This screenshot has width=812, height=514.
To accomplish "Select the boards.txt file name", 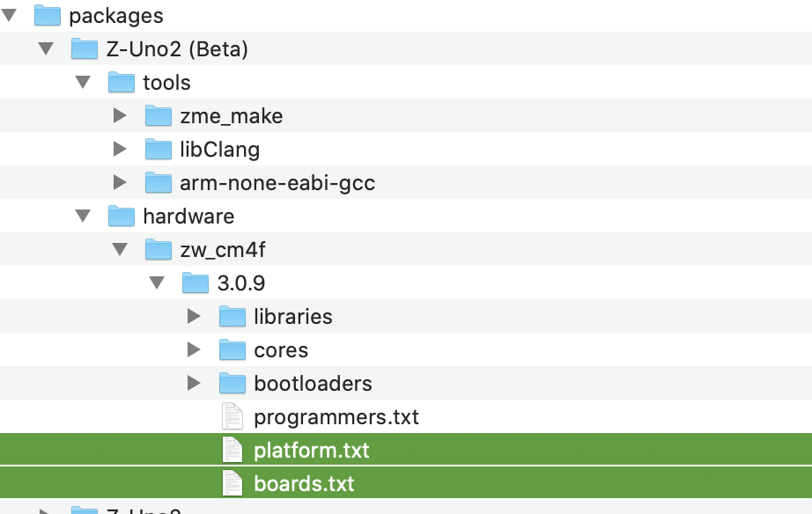I will [x=304, y=483].
